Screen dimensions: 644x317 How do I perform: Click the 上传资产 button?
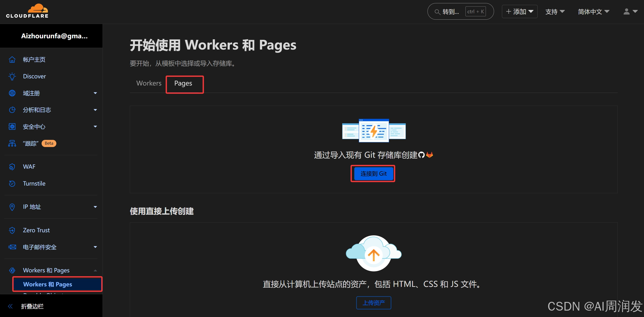[374, 303]
